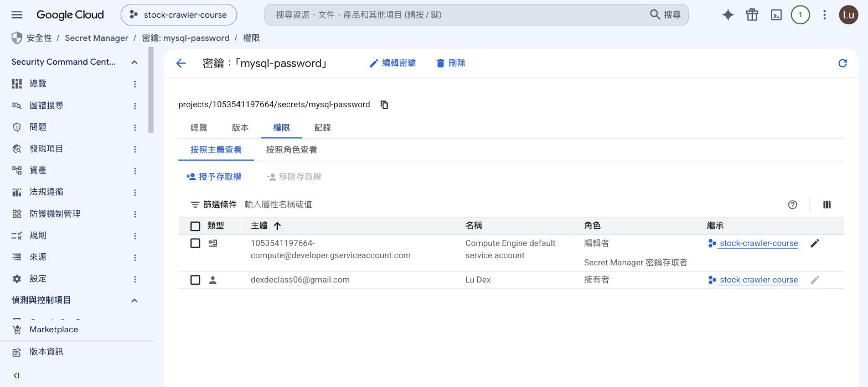Open more options for 圖譜搜尋 item
Screen dimensions: 868x387
[x=135, y=106]
